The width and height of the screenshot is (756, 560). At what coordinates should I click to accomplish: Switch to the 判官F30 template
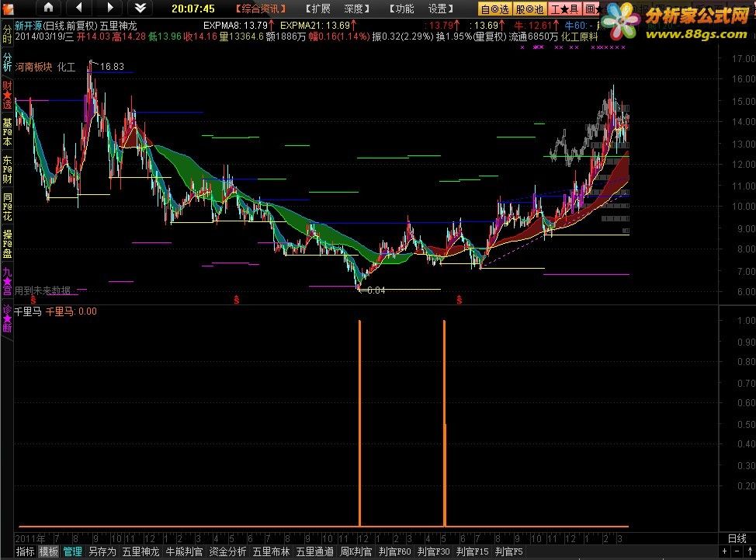click(x=433, y=551)
